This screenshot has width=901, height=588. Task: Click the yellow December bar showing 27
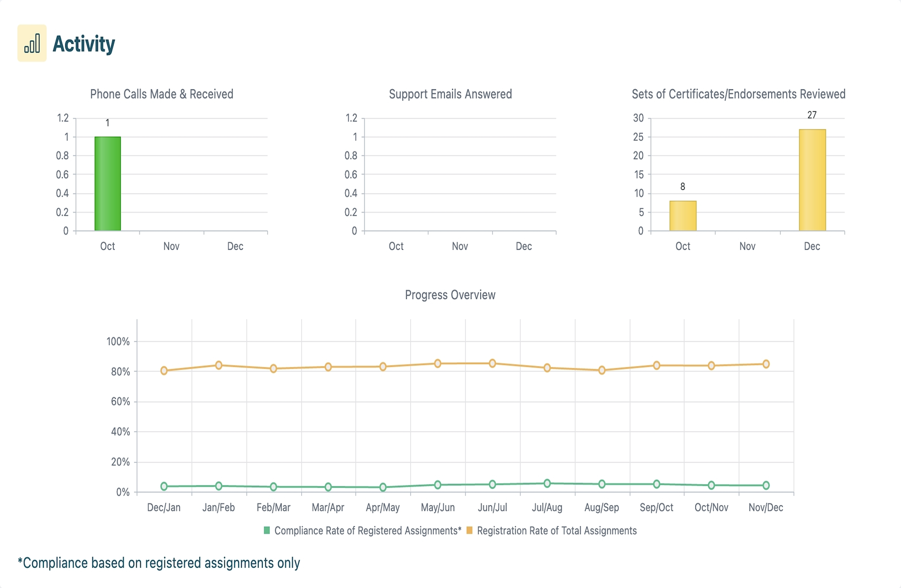pyautogui.click(x=813, y=179)
